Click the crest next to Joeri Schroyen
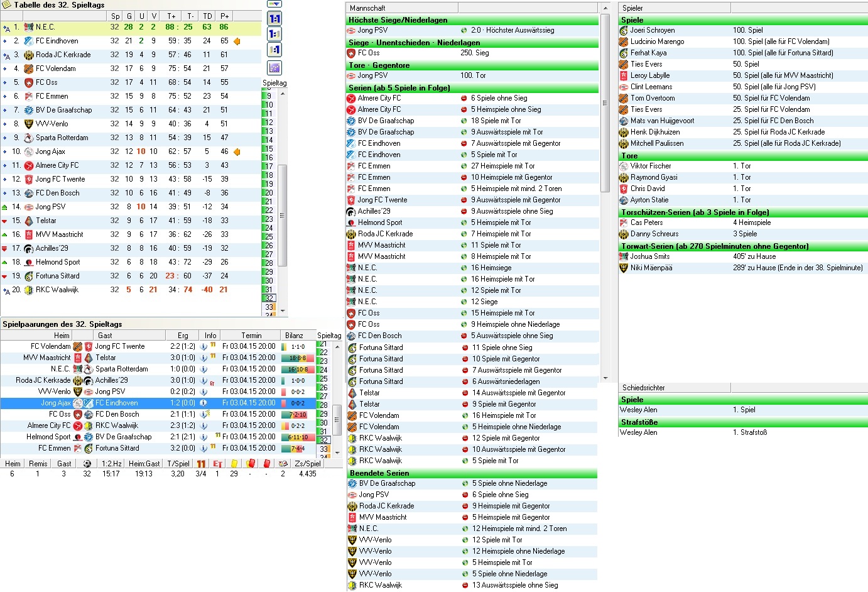868x592 pixels. coord(624,30)
